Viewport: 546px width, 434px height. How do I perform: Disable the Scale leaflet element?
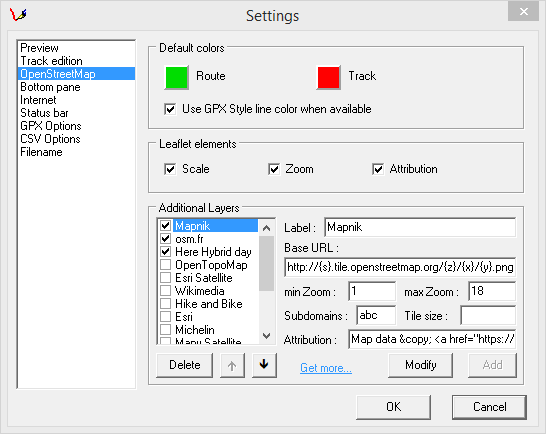[170, 169]
